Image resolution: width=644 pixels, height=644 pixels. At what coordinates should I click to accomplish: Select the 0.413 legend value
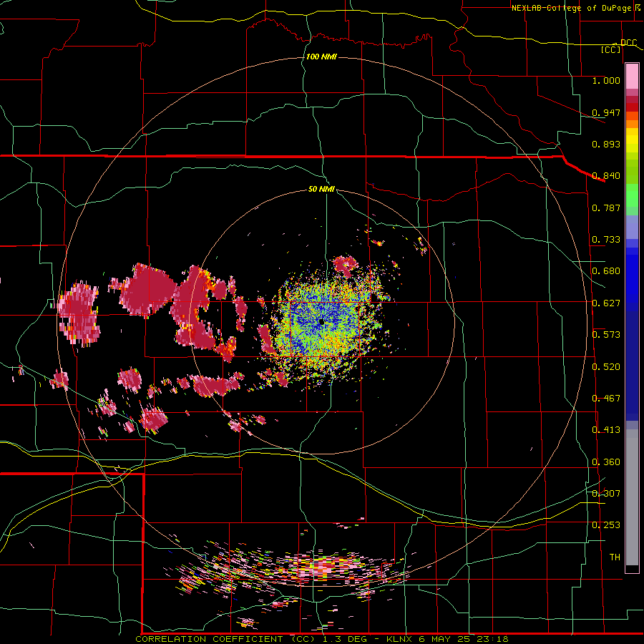(x=606, y=430)
